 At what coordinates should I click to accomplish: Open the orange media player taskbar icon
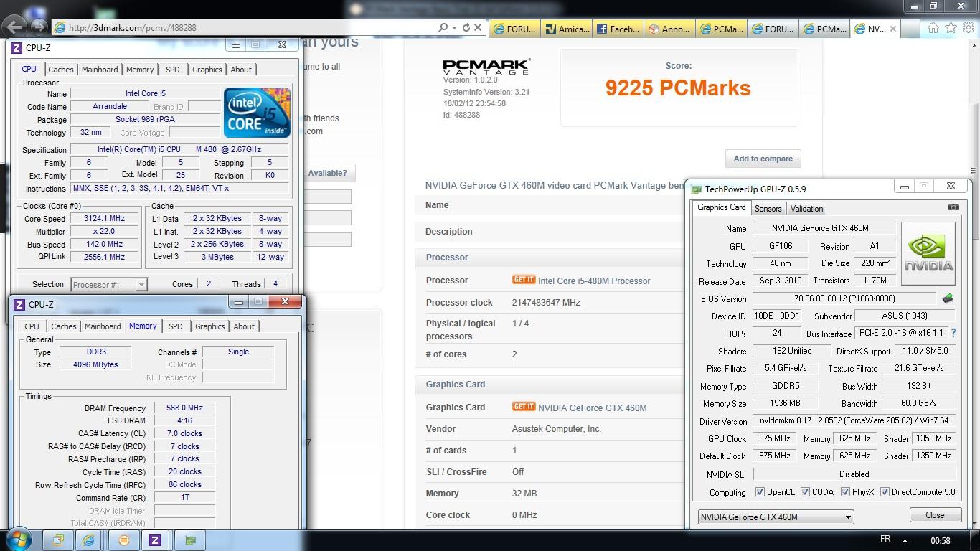click(x=123, y=540)
